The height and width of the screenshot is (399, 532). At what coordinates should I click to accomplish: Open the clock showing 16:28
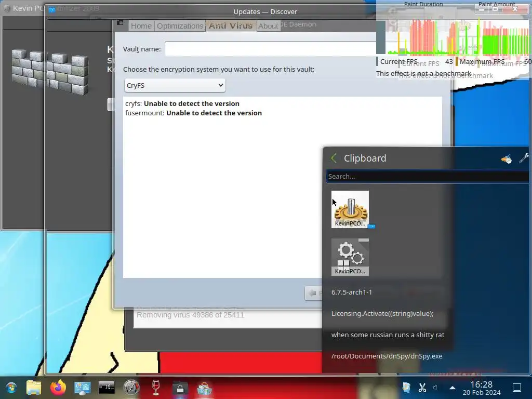point(482,388)
